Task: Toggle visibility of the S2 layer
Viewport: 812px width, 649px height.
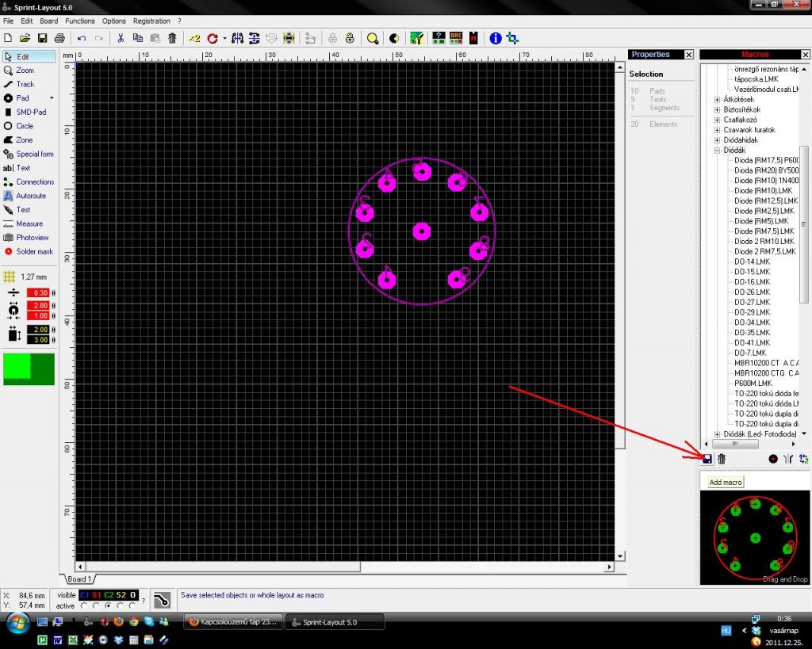Action: click(121, 595)
